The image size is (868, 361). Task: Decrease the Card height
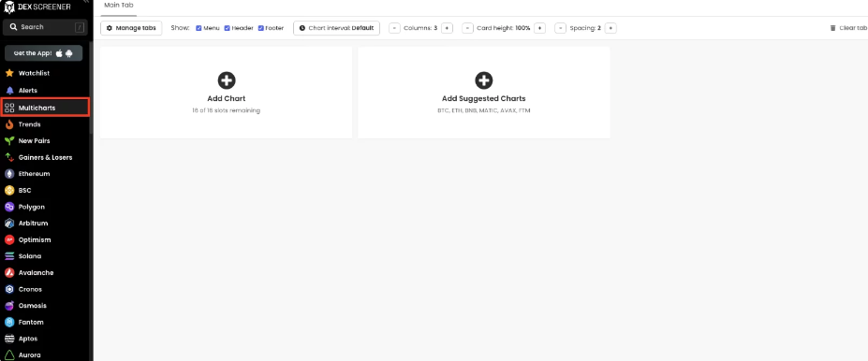(x=468, y=28)
